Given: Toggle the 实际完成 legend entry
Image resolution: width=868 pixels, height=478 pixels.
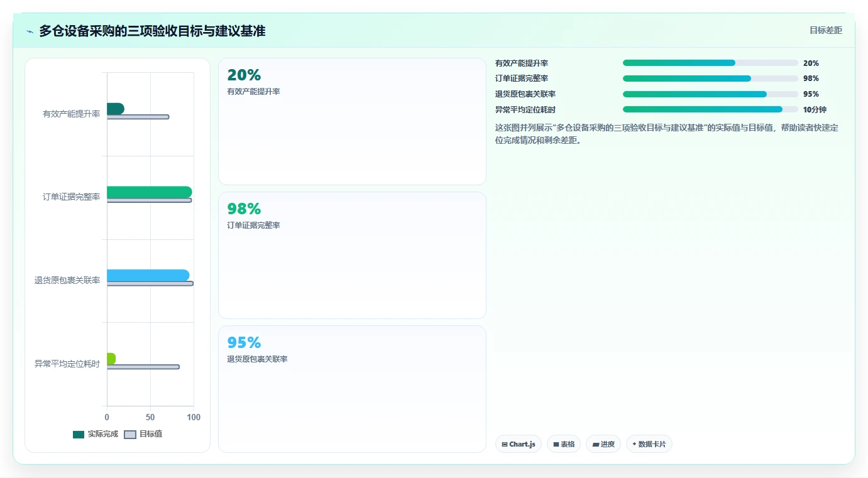Looking at the screenshot, I should pos(96,434).
